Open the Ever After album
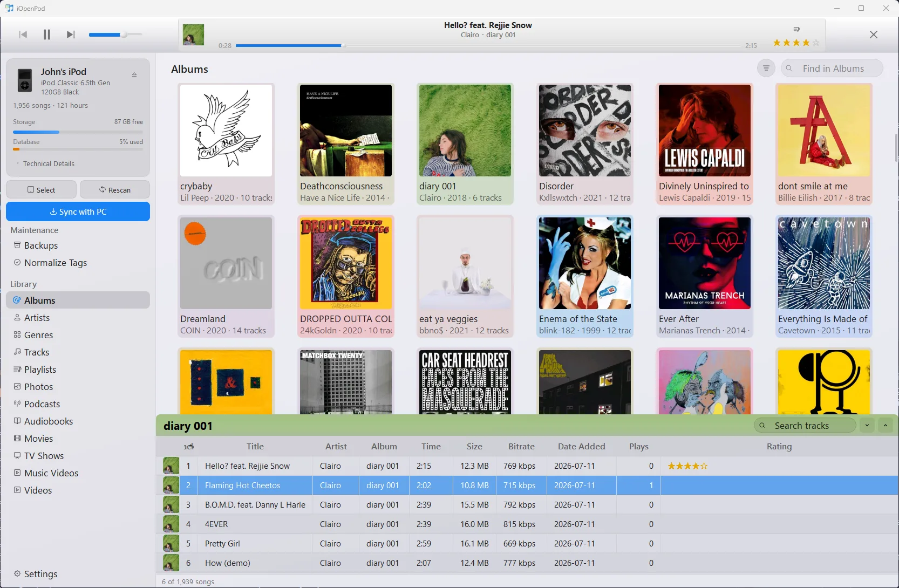Viewport: 899px width, 588px height. tap(705, 277)
